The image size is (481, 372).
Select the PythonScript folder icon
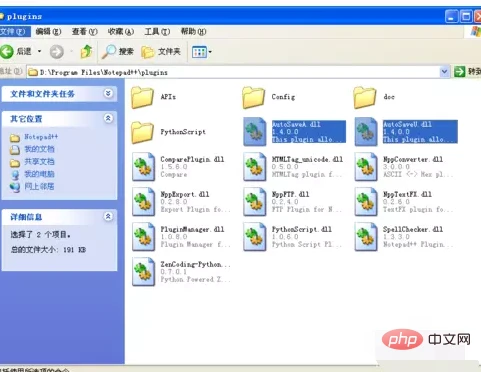[x=142, y=132]
